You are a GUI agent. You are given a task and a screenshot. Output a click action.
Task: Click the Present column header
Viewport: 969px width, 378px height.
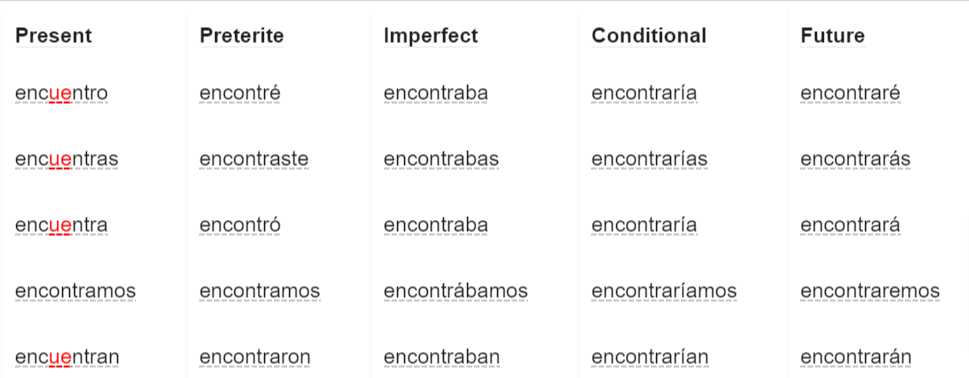54,36
